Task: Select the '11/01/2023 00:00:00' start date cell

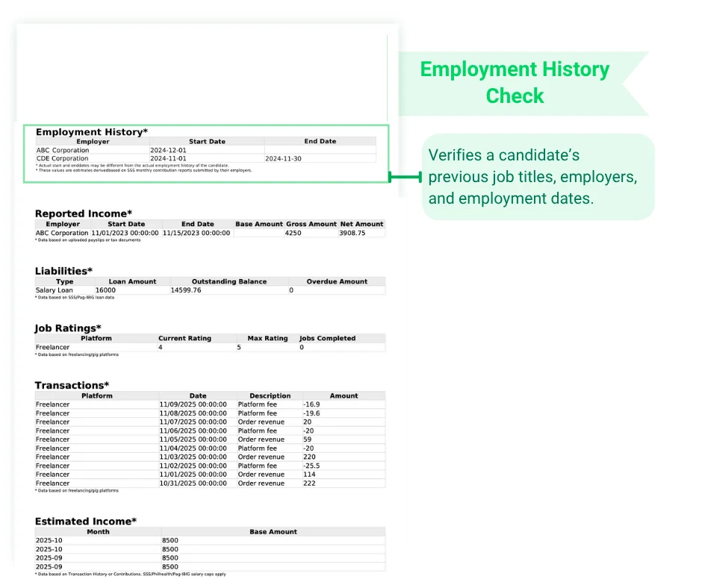Action: coord(125,233)
